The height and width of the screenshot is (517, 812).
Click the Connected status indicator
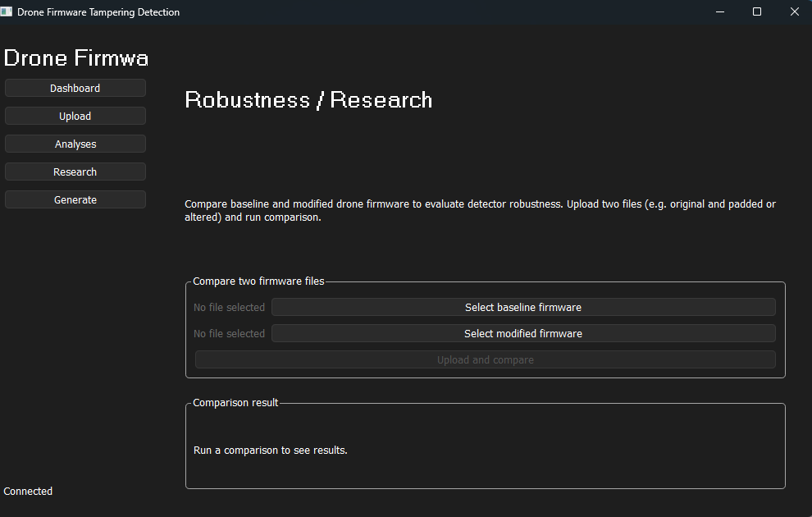point(27,491)
